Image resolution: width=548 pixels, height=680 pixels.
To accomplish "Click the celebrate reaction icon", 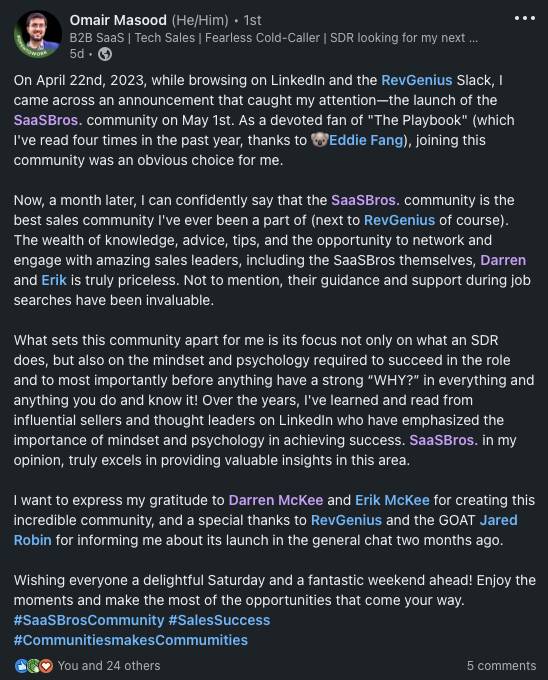I will click(x=33, y=666).
